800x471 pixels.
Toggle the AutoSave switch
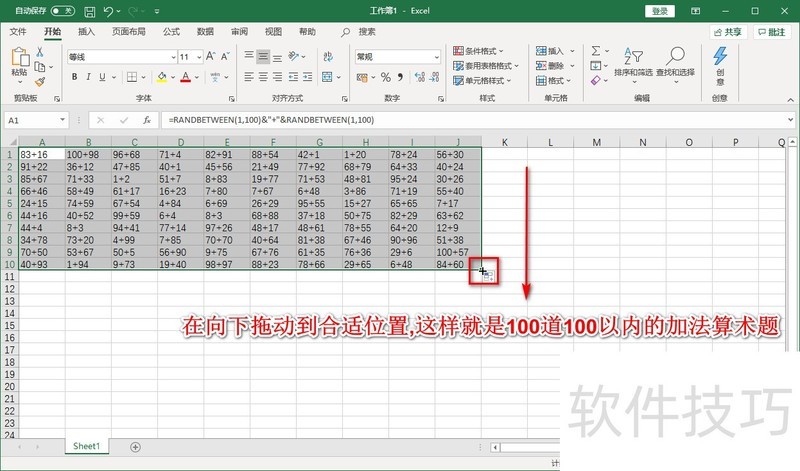[x=62, y=11]
